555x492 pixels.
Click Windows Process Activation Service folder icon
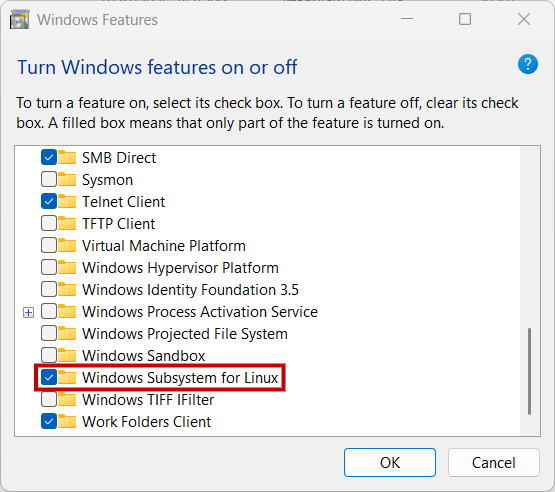tap(67, 311)
